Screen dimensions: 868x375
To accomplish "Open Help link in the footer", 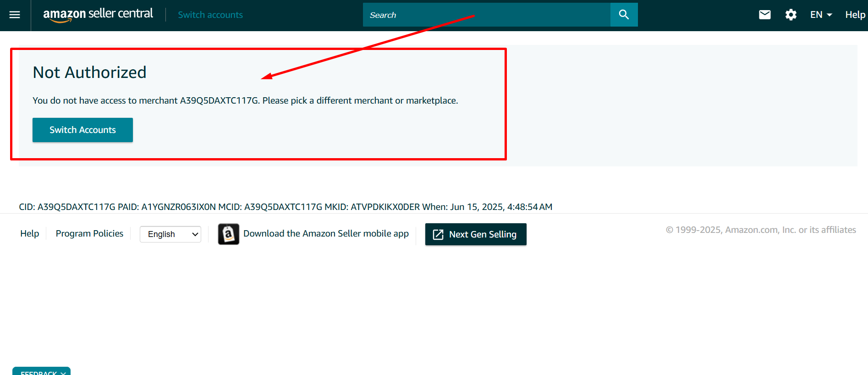I will click(x=30, y=233).
